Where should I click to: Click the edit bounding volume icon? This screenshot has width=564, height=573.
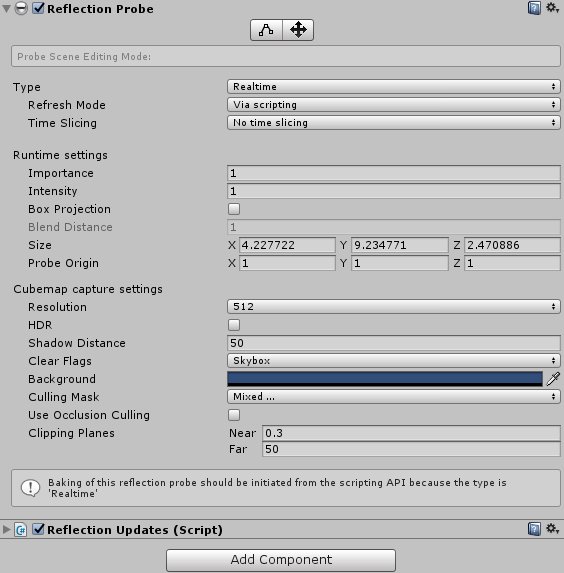(266, 30)
